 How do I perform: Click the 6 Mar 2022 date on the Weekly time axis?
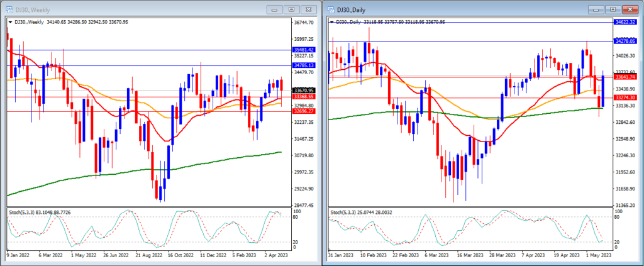(x=51, y=255)
